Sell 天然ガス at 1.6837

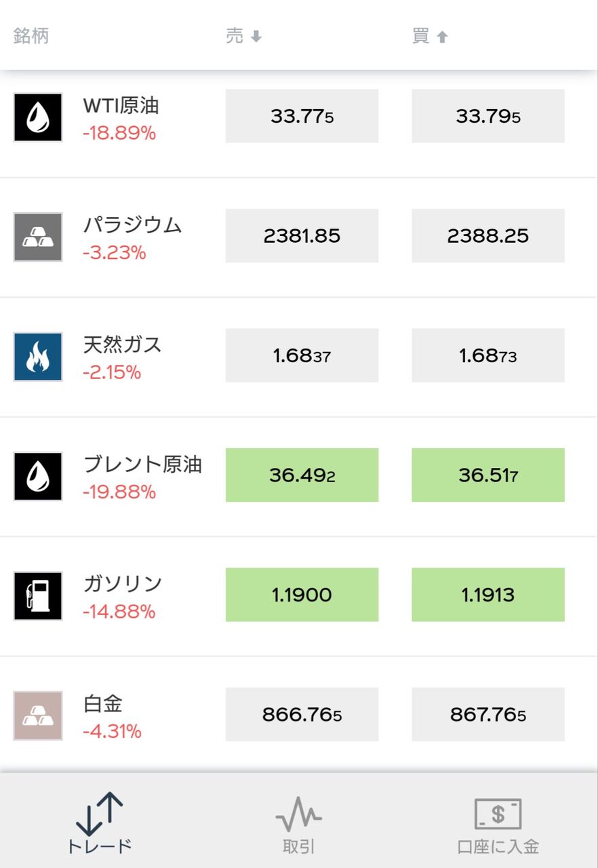coord(302,355)
